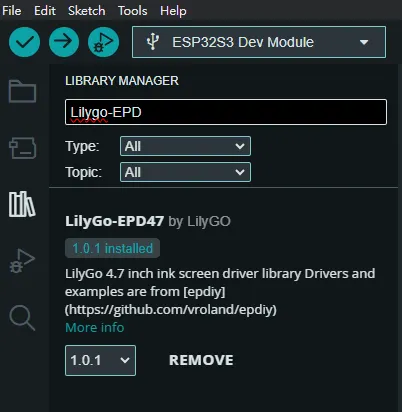Open the Tools menu
This screenshot has height=412, width=402.
(133, 11)
